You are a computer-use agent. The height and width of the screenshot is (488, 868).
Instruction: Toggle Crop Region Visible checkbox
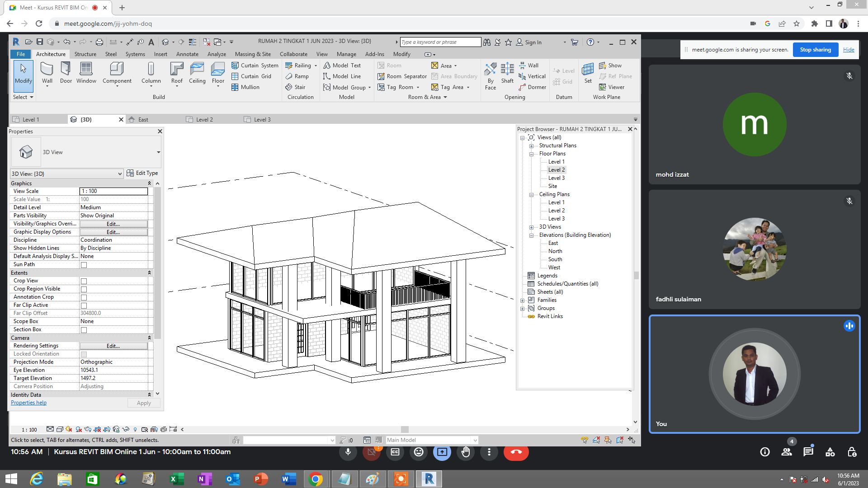tap(84, 289)
